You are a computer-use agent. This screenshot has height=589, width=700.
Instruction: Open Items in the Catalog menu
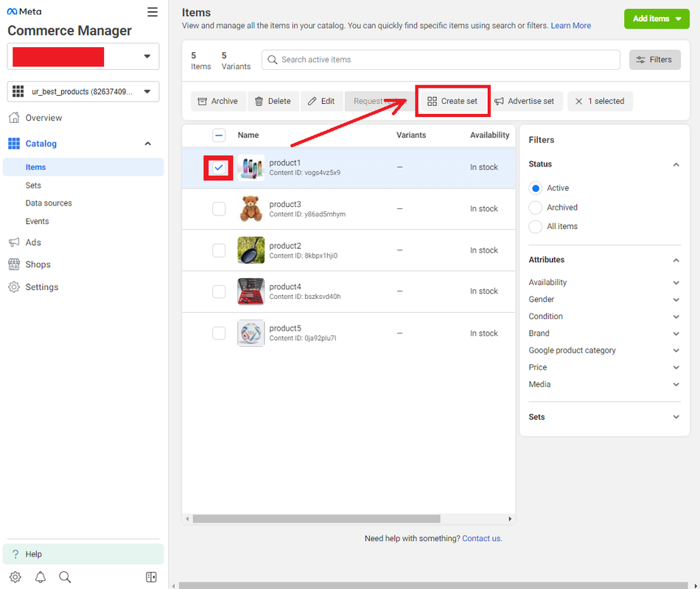(83, 167)
